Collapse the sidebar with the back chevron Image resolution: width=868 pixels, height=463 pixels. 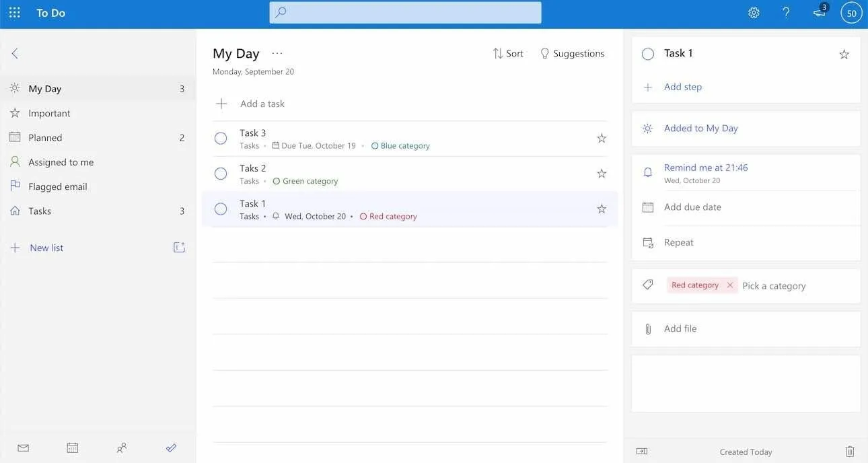15,53
